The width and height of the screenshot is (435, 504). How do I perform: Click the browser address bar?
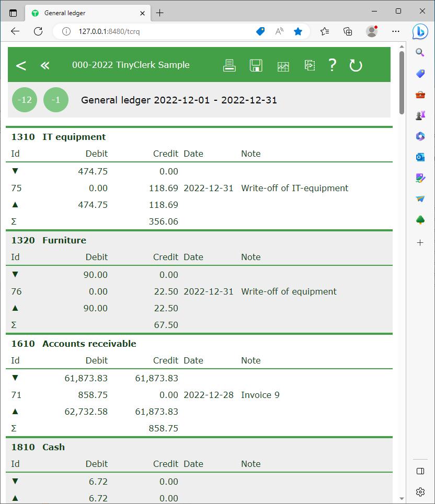click(157, 31)
